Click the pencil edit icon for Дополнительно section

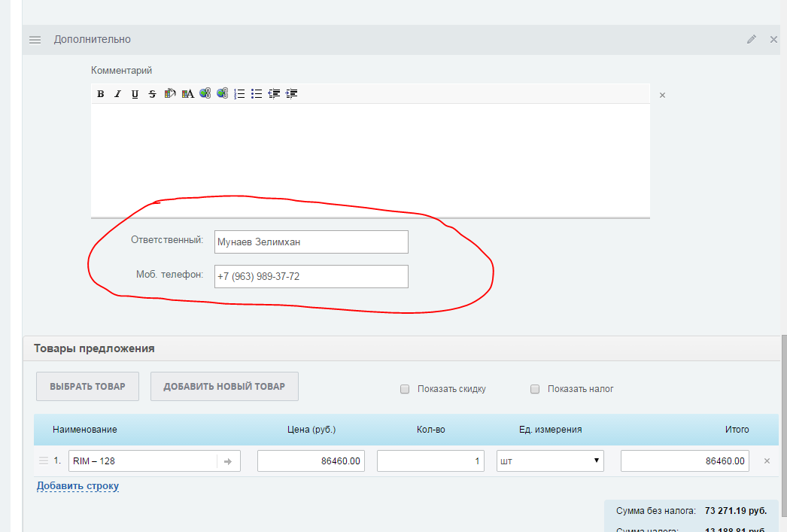[751, 39]
